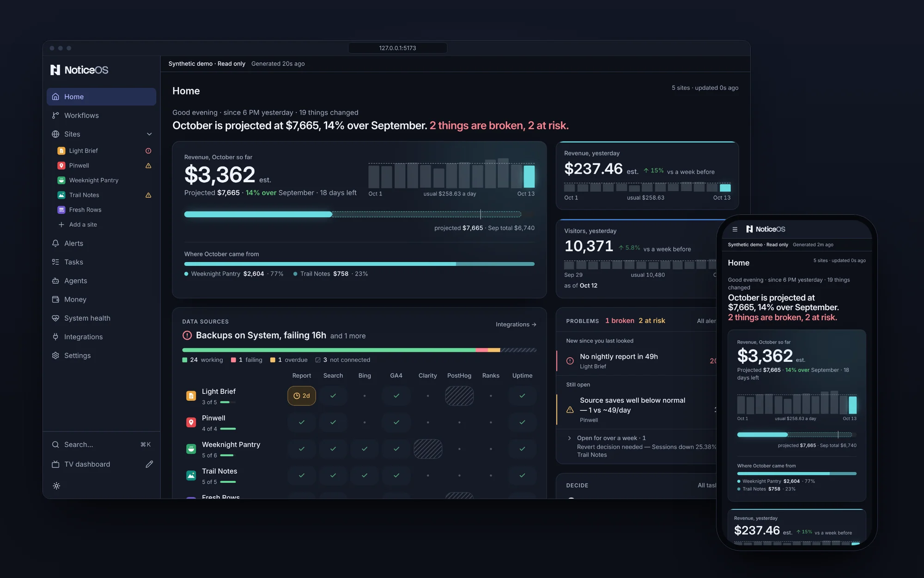Click the NoticeOS logo in sidebar
The width and height of the screenshot is (924, 578).
coord(79,70)
